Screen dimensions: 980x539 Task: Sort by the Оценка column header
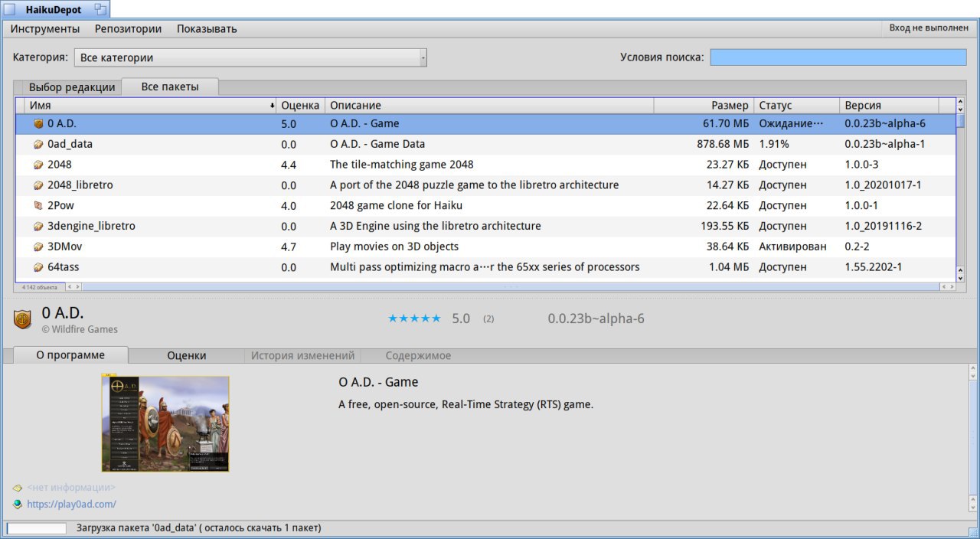click(301, 106)
